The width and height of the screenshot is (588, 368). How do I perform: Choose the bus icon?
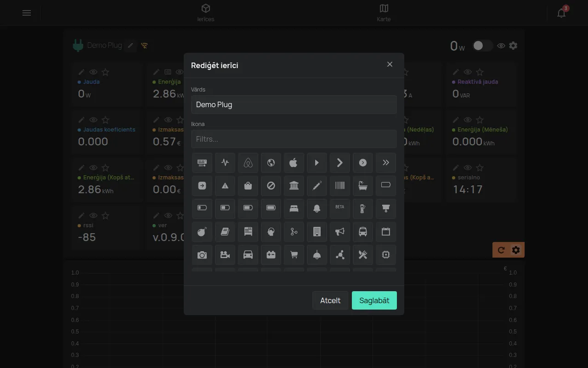[x=363, y=231]
